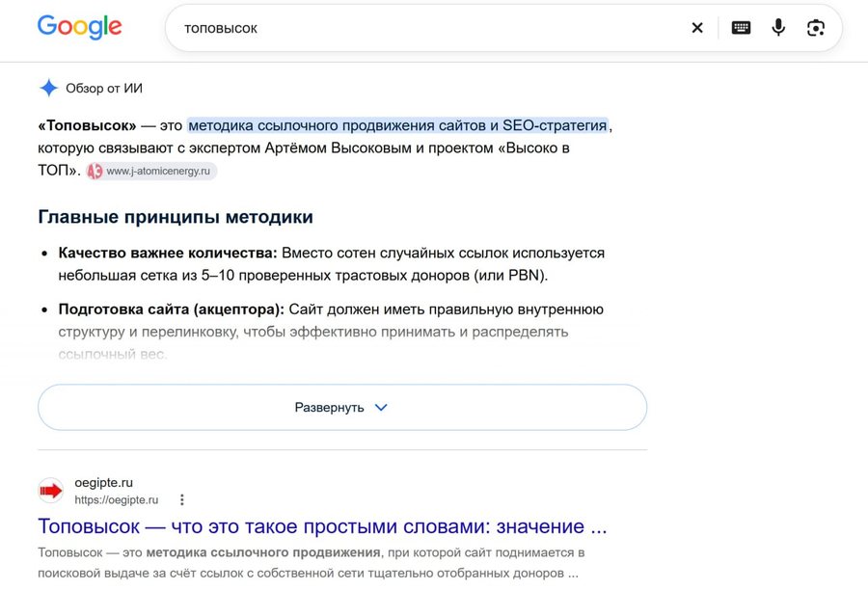868x590 pixels.
Task: Open the oegipte.ru site name
Action: click(103, 483)
